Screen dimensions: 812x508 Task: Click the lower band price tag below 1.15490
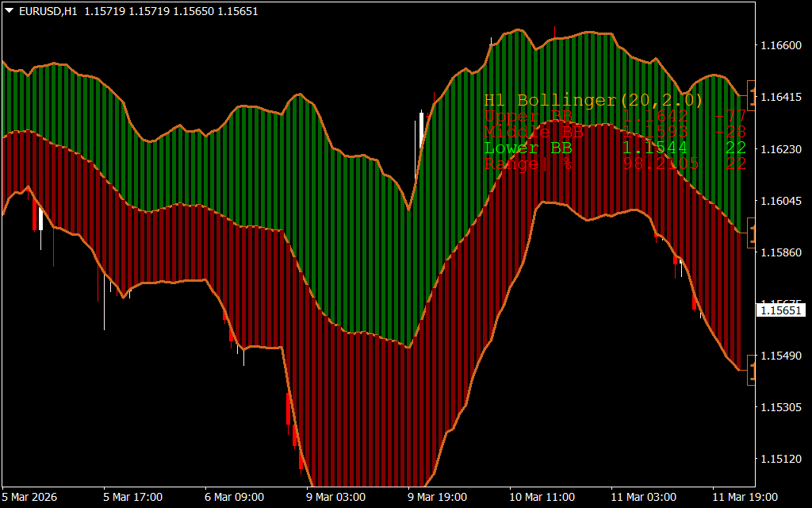coord(752,371)
